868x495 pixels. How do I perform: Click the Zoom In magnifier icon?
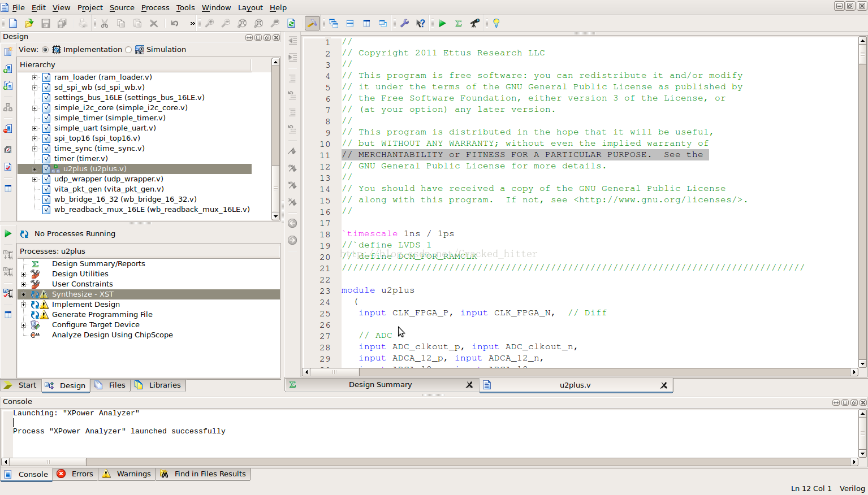tap(209, 23)
